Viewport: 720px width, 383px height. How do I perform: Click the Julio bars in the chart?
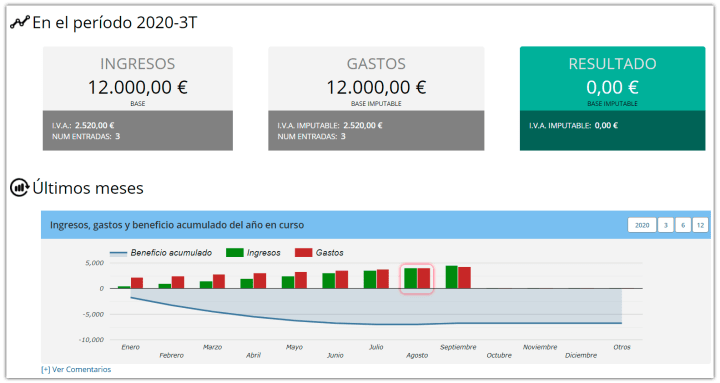[376, 279]
